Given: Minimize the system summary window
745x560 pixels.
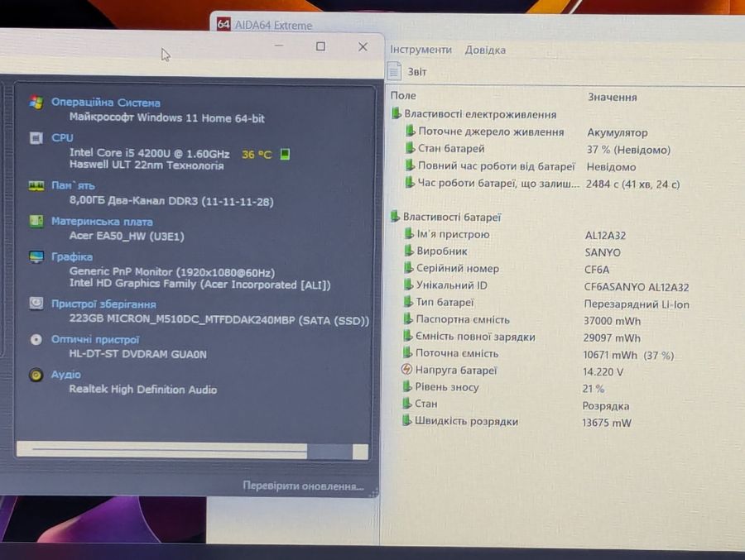Looking at the screenshot, I should (279, 45).
